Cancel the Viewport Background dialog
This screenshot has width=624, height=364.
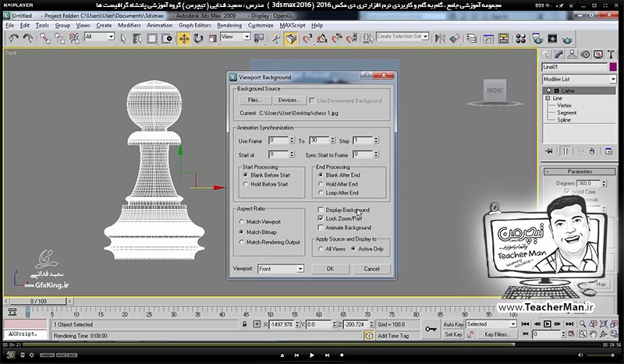(x=371, y=269)
